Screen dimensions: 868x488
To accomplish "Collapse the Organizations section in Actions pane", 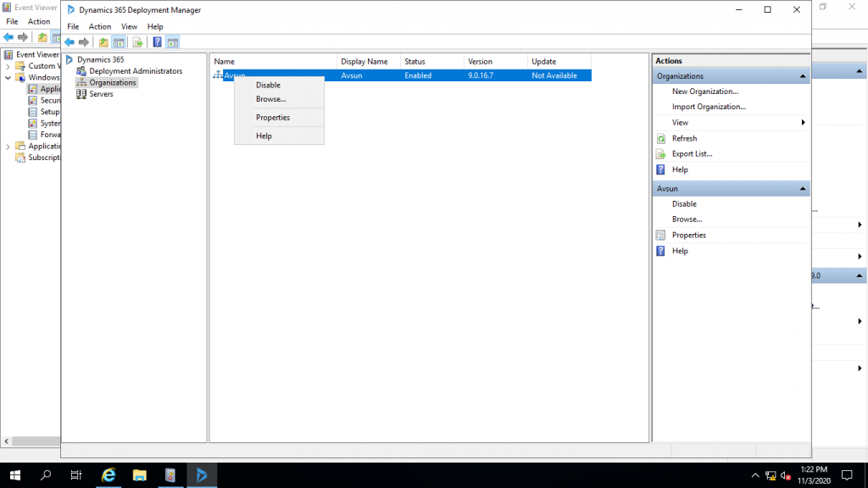I will tap(802, 76).
